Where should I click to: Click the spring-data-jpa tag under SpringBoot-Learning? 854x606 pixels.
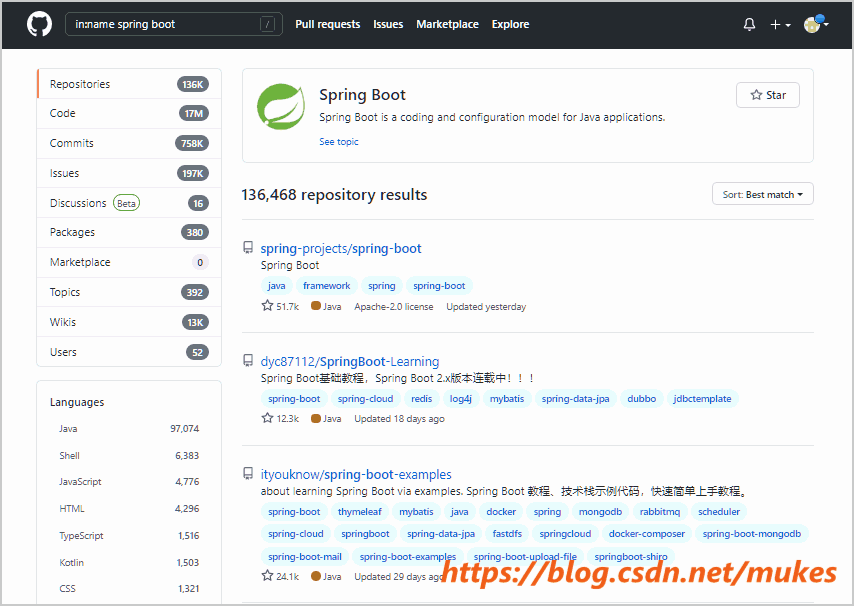(576, 399)
